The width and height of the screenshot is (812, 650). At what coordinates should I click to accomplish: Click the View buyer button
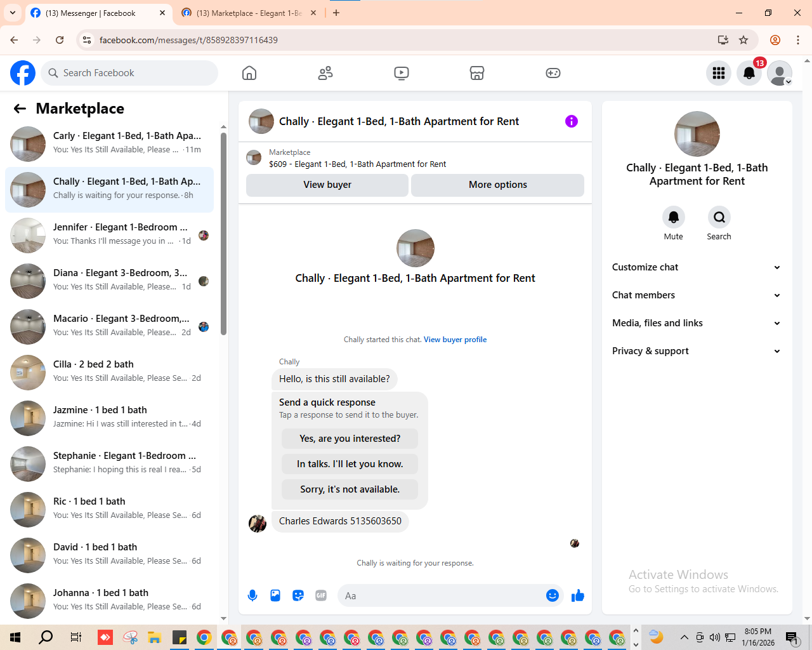pyautogui.click(x=327, y=185)
